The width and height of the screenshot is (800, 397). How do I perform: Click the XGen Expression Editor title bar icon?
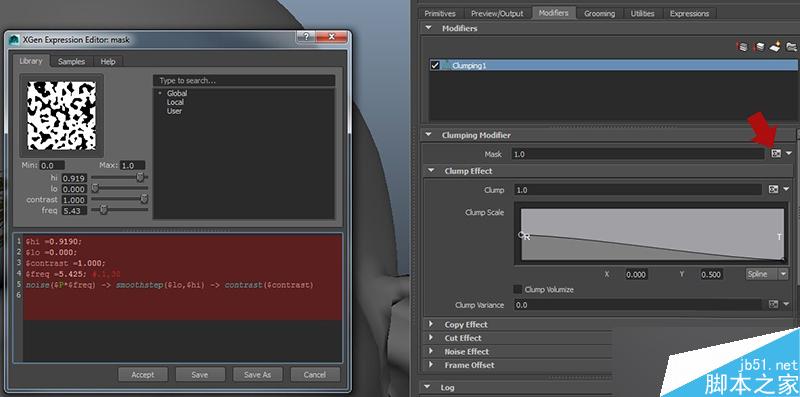14,39
